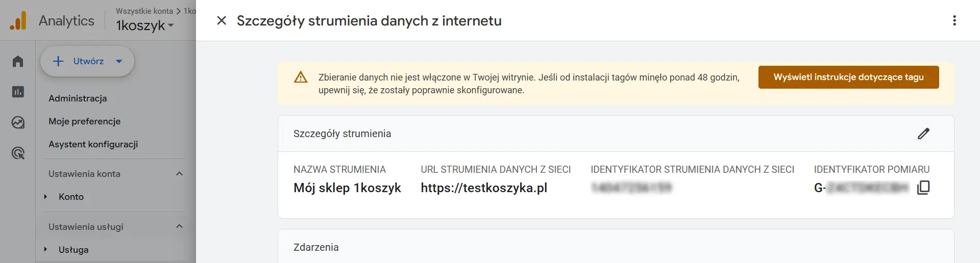The image size is (980, 263).
Task: Click Wyświetl instrukcje dotyczące tagu button
Action: pos(848,77)
